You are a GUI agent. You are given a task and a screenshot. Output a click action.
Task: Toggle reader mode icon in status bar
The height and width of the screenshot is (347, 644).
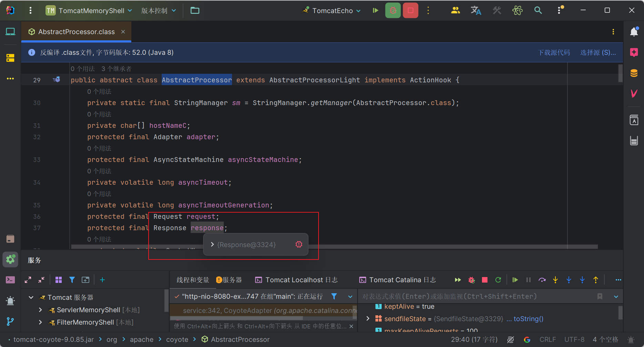pyautogui.click(x=511, y=340)
